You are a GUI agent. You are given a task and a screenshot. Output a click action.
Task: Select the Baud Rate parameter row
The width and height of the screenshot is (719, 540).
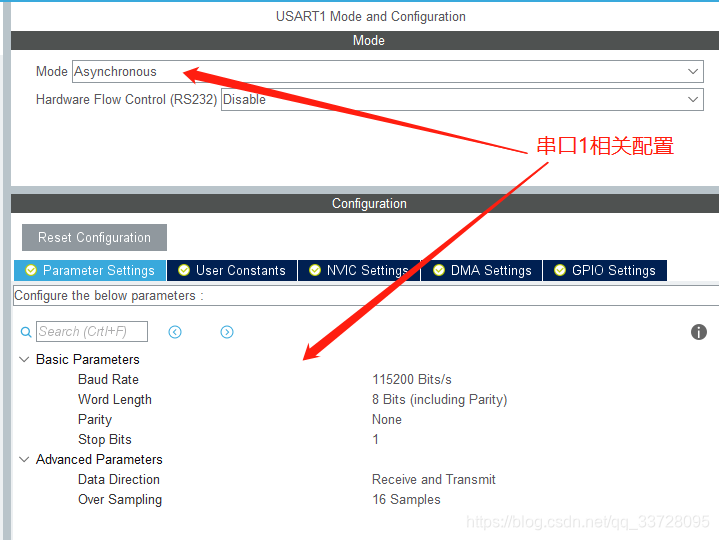(x=108, y=380)
